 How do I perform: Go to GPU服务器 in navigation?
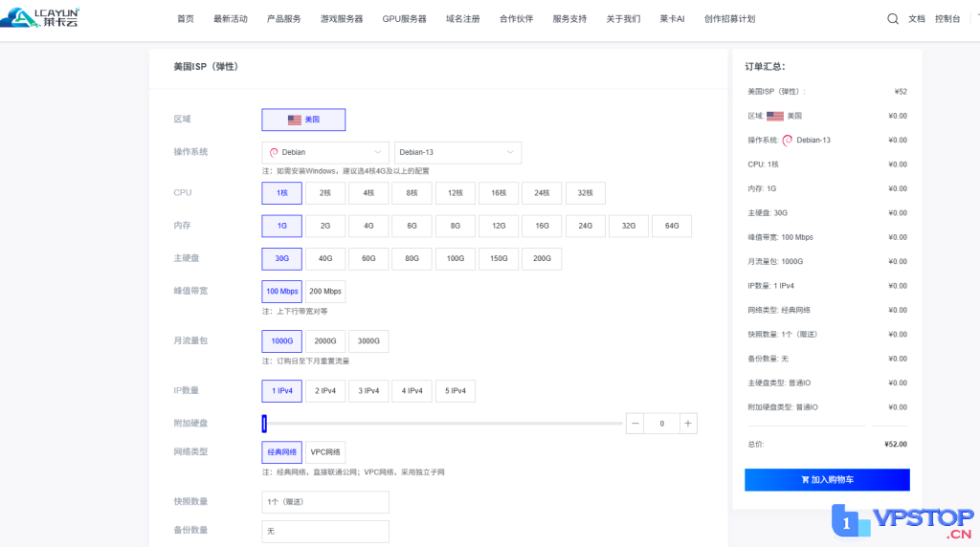coord(404,19)
